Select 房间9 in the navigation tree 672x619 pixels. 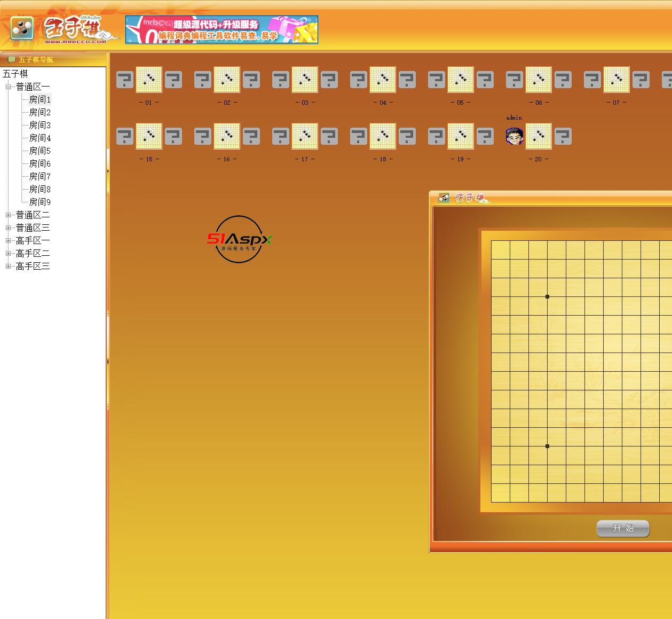click(39, 202)
